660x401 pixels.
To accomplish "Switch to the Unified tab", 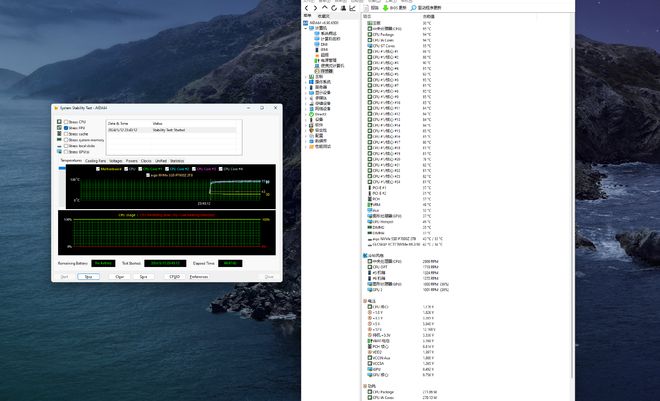I will pos(161,161).
